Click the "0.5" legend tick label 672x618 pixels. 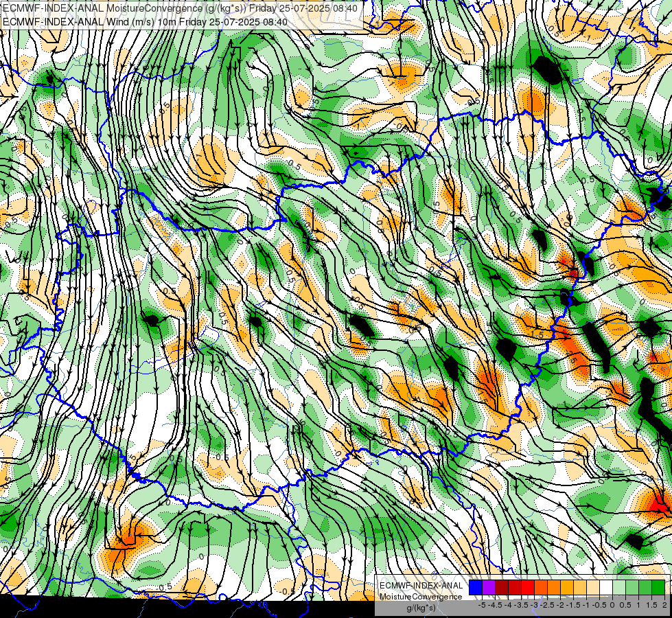625,605
